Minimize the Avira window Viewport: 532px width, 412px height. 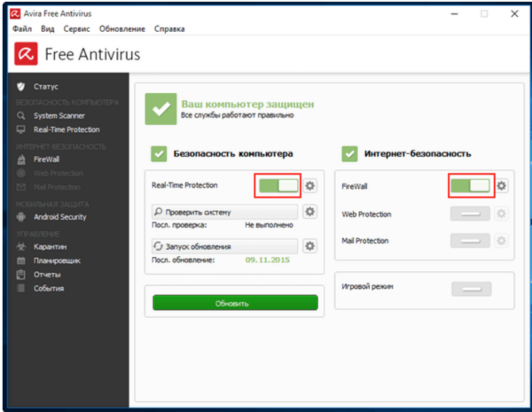(x=454, y=14)
